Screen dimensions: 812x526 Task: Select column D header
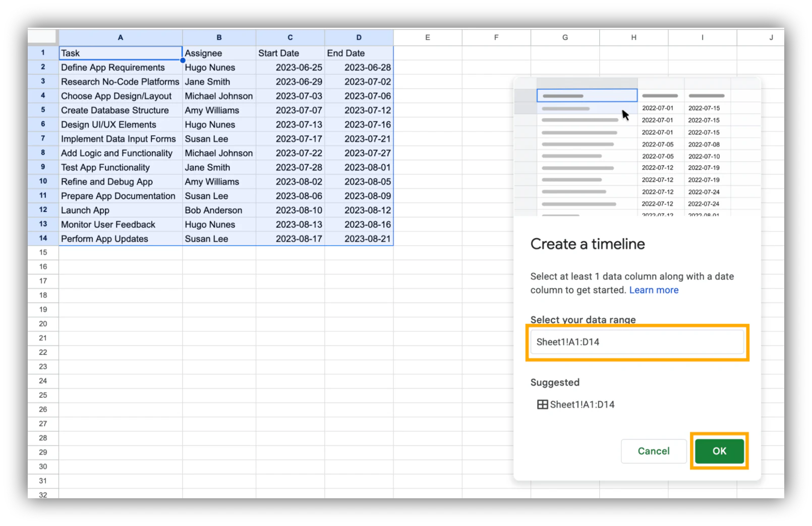pyautogui.click(x=359, y=37)
